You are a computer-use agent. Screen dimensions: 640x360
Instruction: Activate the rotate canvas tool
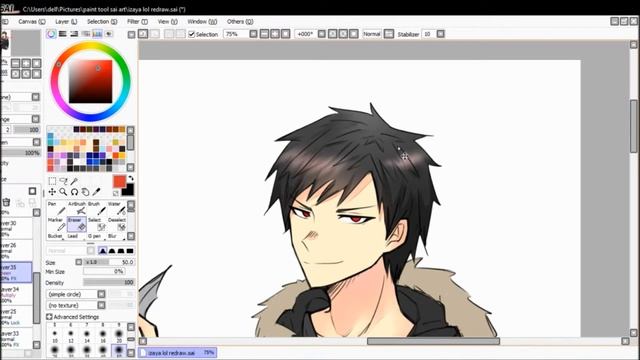point(74,192)
